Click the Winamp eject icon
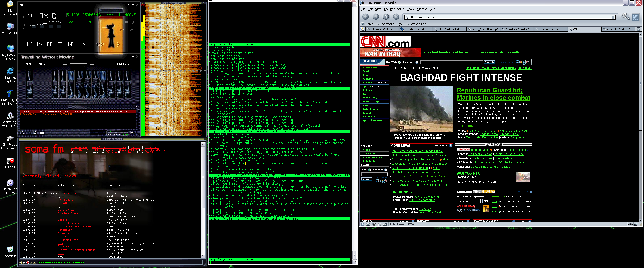644x268 pixels. 83,44
